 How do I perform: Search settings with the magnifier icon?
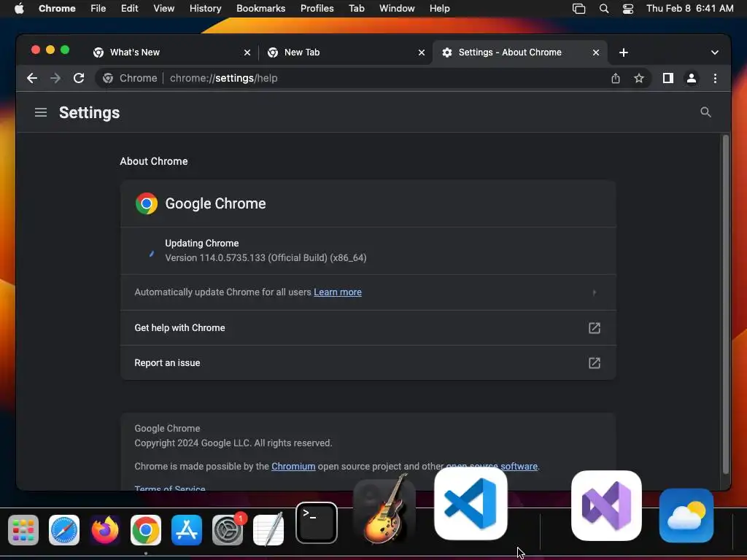(x=705, y=112)
